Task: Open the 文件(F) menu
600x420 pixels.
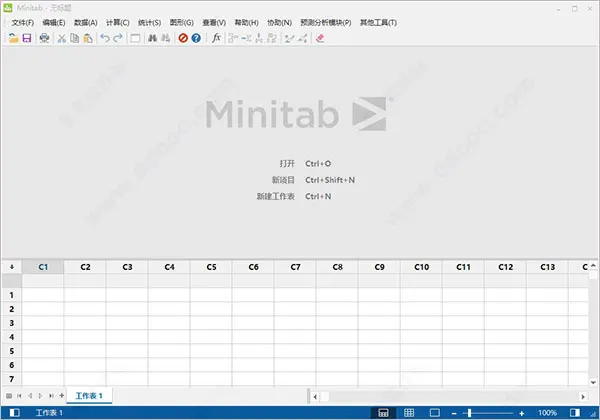Action: coord(23,23)
